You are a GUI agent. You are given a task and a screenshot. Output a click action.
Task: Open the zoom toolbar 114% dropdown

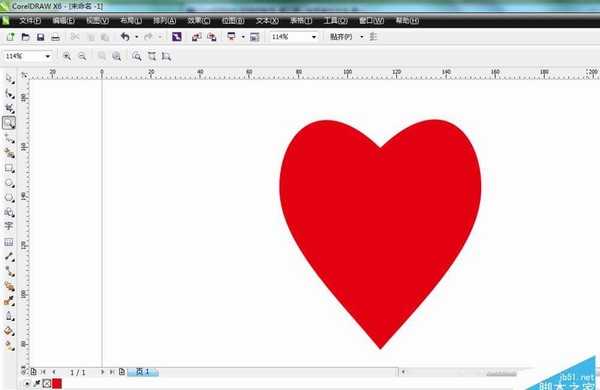coord(47,56)
